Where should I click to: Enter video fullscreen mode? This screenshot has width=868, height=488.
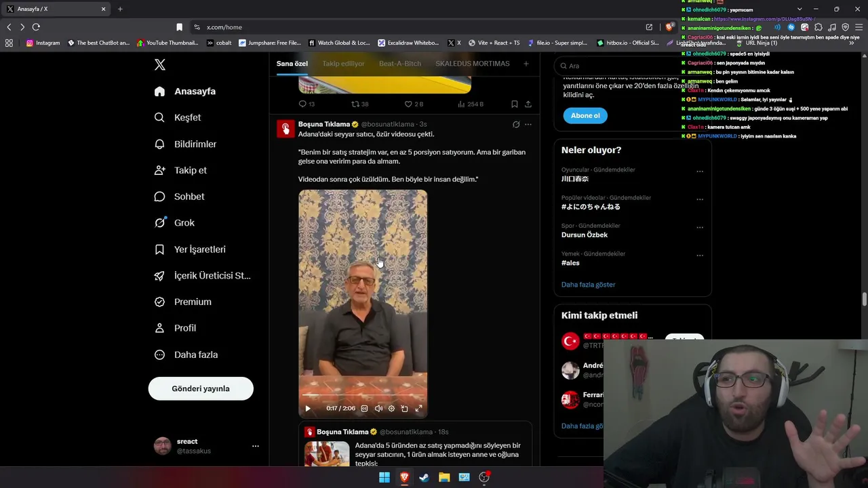(x=418, y=409)
